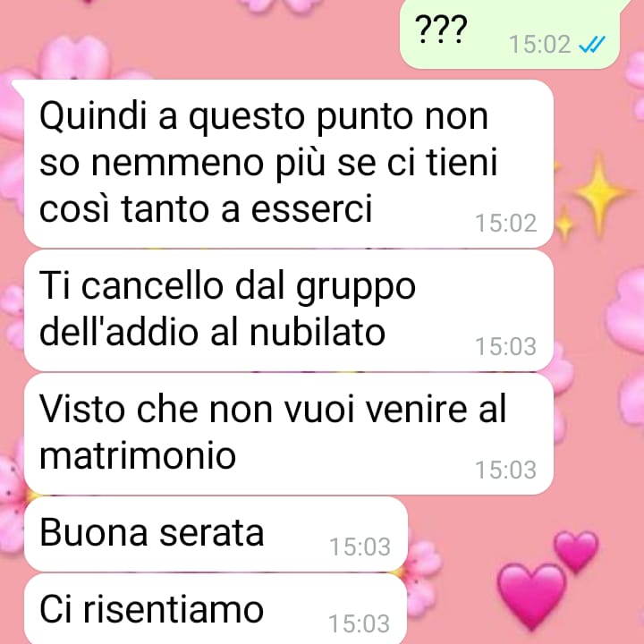Tap the large yellow sparkle on the wallpaper
The width and height of the screenshot is (644, 644).
pyautogui.click(x=599, y=192)
